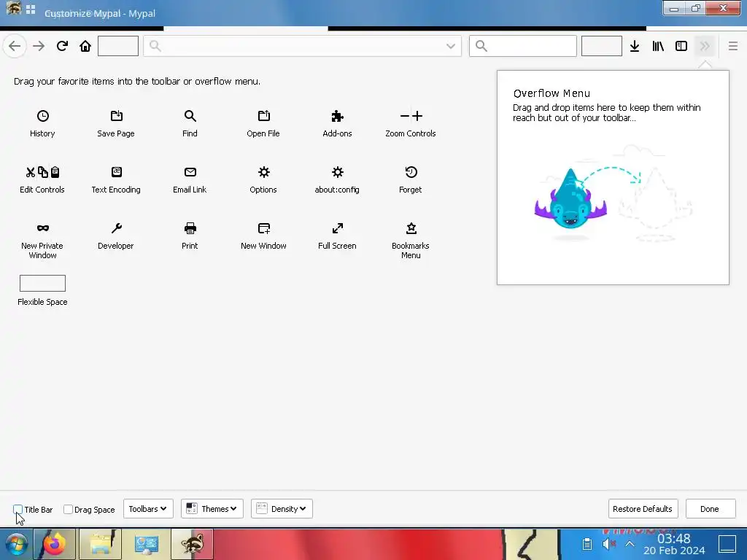Click inside the URL address bar

[x=302, y=46]
